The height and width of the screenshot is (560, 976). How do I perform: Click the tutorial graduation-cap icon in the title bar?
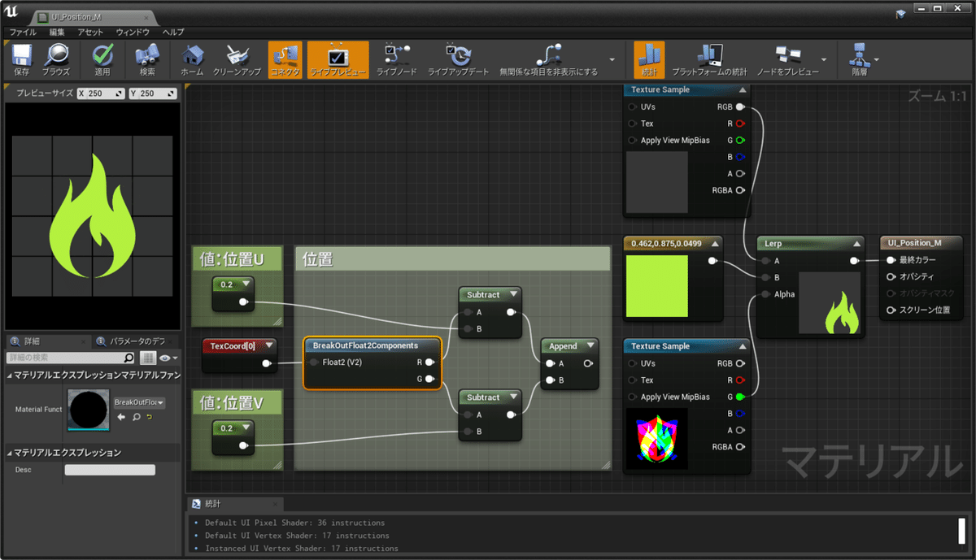point(900,13)
